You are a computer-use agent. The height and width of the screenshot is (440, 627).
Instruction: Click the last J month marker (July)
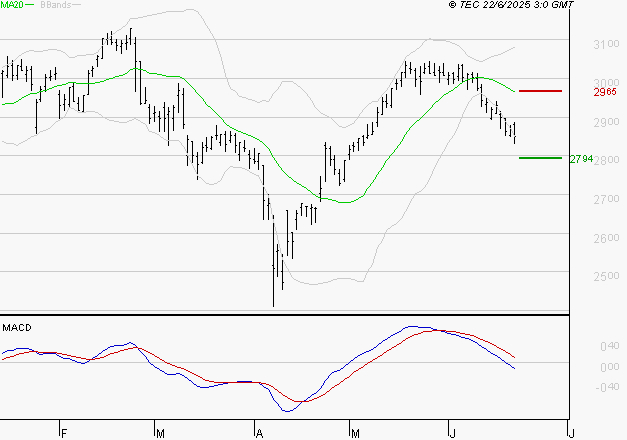click(x=572, y=434)
